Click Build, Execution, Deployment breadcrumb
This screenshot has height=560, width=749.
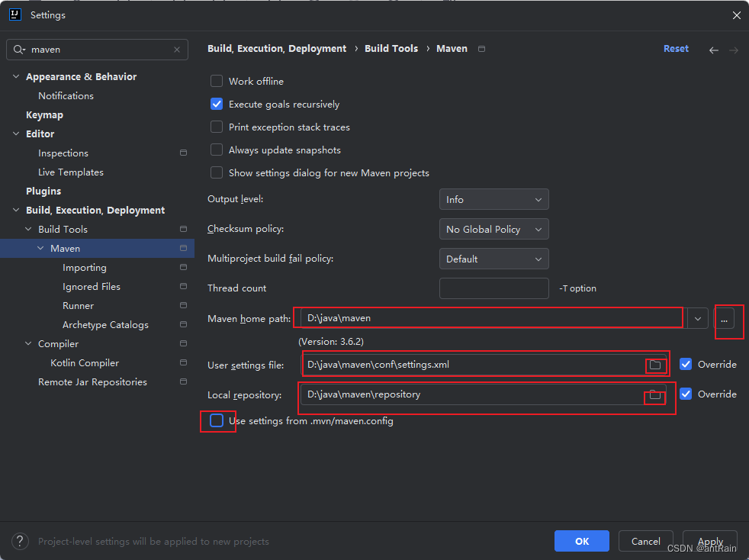click(x=277, y=49)
